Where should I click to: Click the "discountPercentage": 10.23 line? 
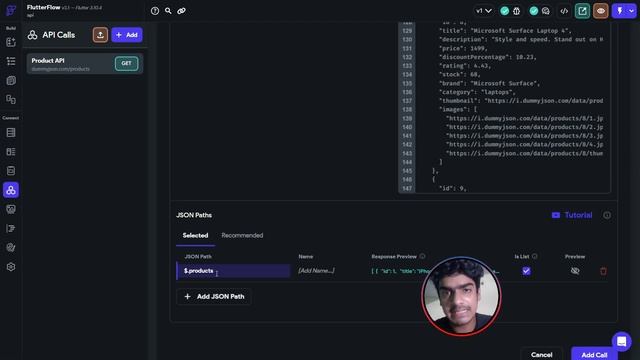tap(487, 57)
